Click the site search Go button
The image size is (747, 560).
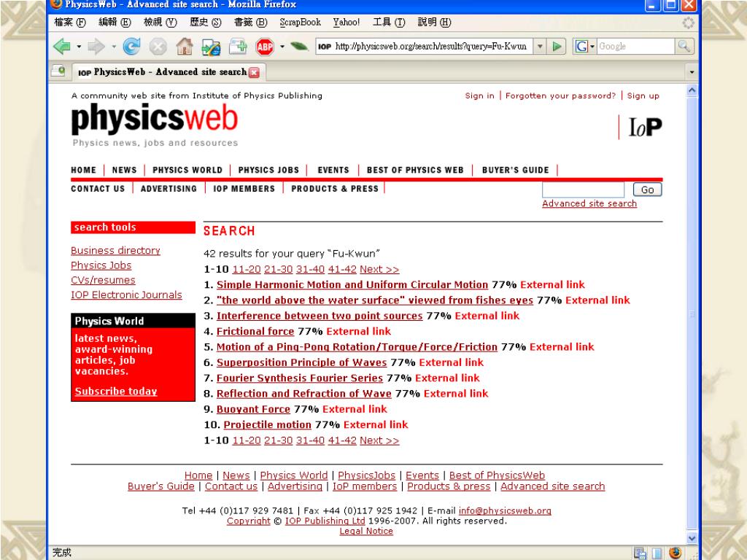coord(648,190)
